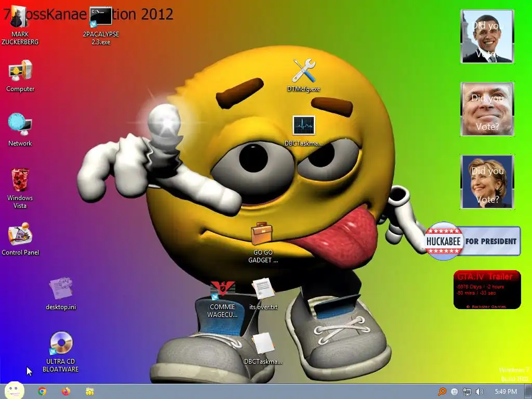Image resolution: width=532 pixels, height=399 pixels.
Task: Open the network tray icon
Action: click(x=467, y=392)
